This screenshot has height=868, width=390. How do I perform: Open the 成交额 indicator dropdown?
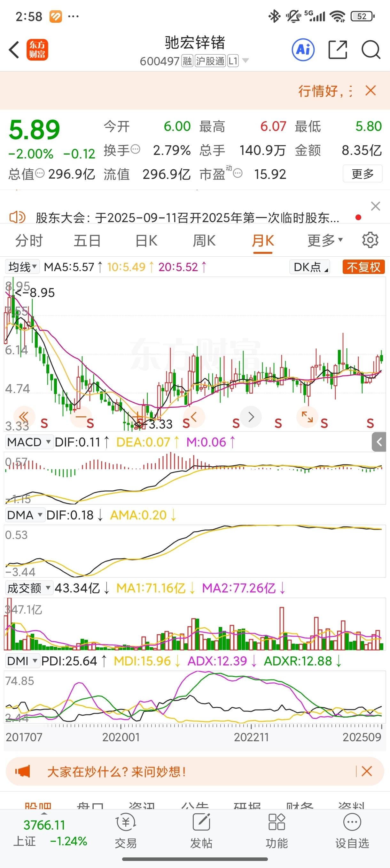[x=29, y=588]
